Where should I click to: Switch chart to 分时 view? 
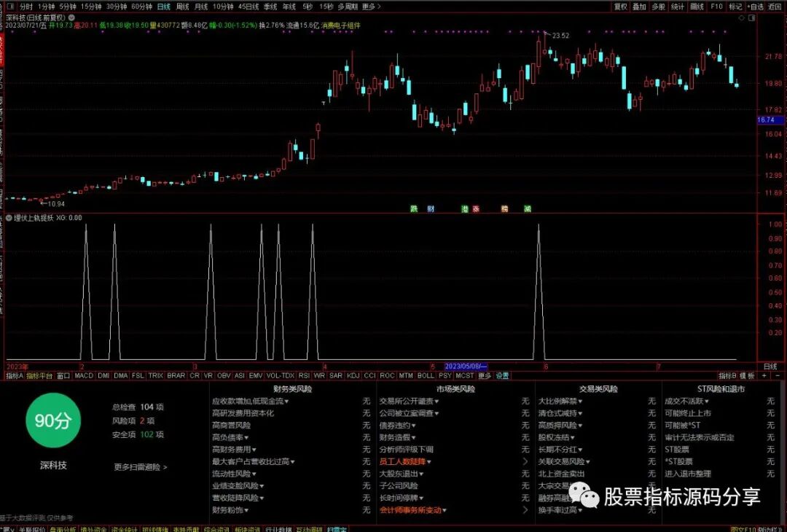[26, 7]
